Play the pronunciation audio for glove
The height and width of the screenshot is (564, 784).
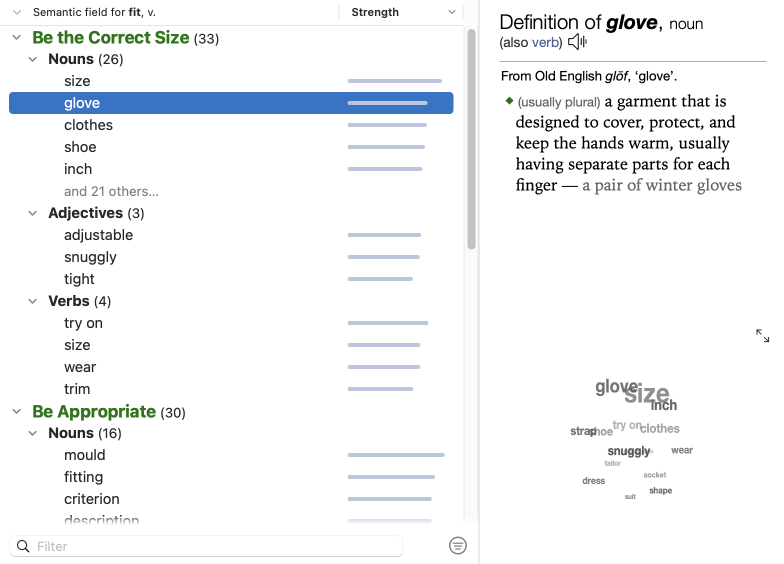[577, 42]
